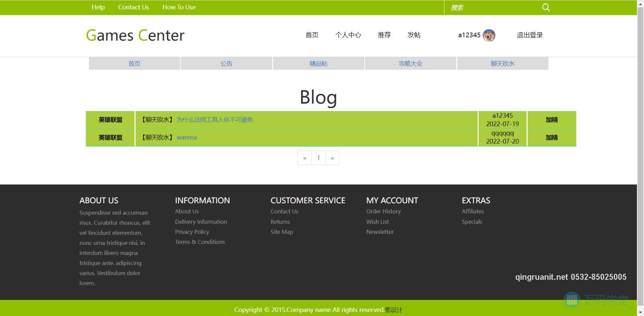Click the a12345 username
The width and height of the screenshot is (644, 316).
[469, 35]
